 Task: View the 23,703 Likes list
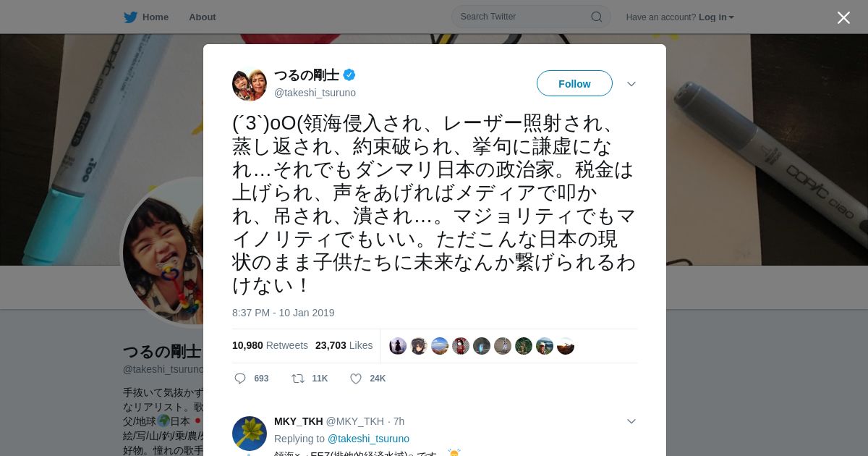point(344,345)
